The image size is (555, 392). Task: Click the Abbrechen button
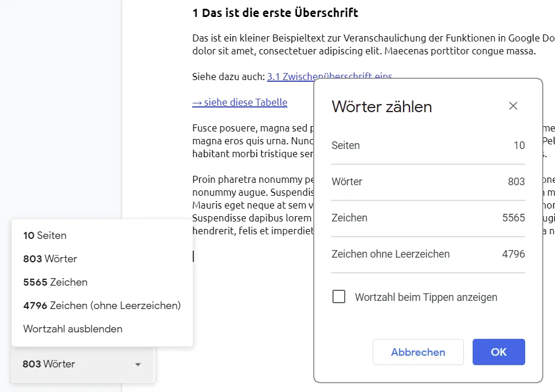(418, 352)
